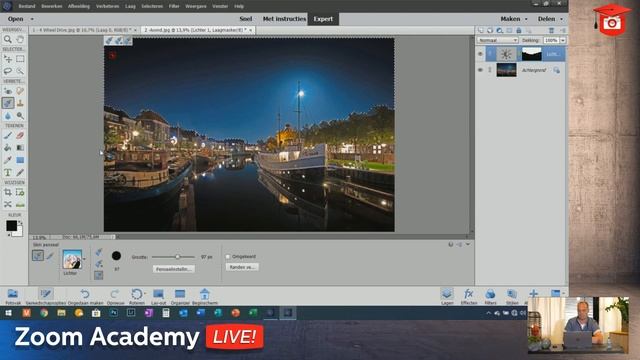Click the black foreground color swatch
Viewport: 640px width, 360px height.
coord(11,225)
